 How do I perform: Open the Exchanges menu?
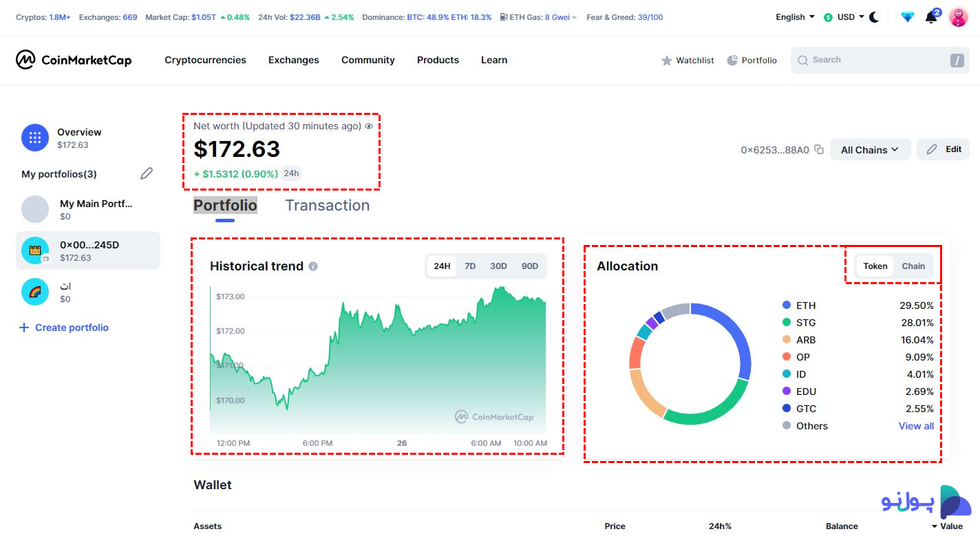tap(294, 60)
